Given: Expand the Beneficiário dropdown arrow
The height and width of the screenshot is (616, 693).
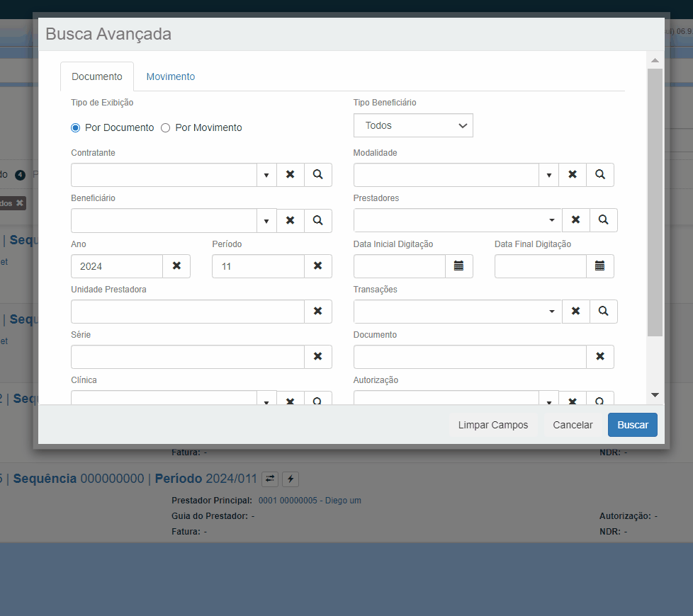Looking at the screenshot, I should click(x=266, y=220).
